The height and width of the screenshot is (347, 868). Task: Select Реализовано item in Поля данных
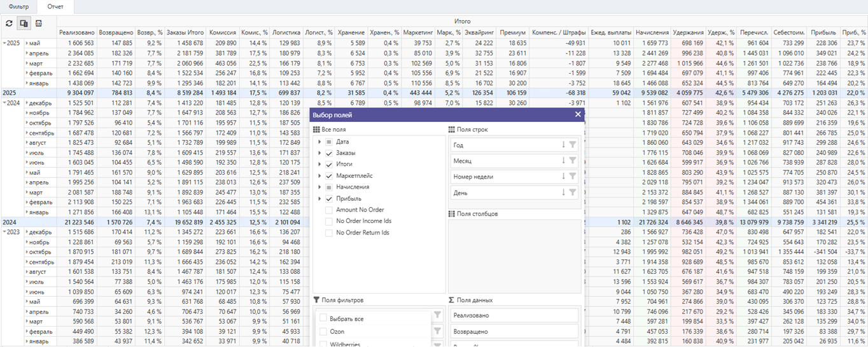pos(514,315)
